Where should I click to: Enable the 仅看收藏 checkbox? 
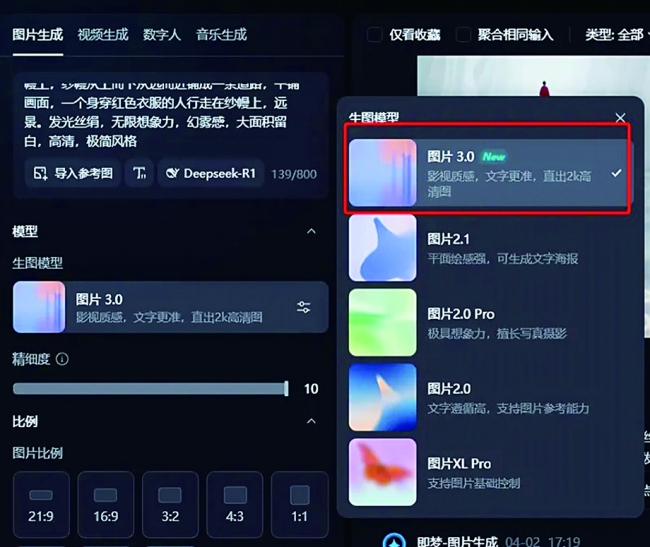click(x=375, y=34)
